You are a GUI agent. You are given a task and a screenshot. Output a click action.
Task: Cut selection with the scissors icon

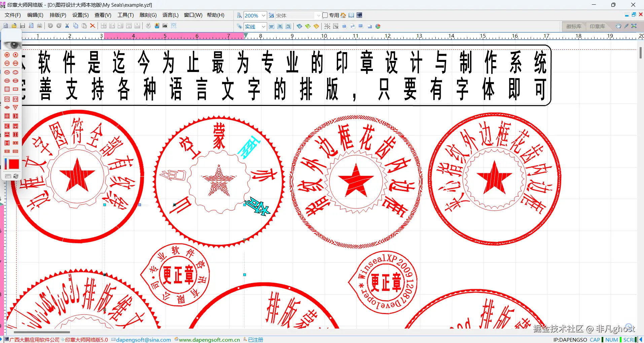(x=67, y=26)
